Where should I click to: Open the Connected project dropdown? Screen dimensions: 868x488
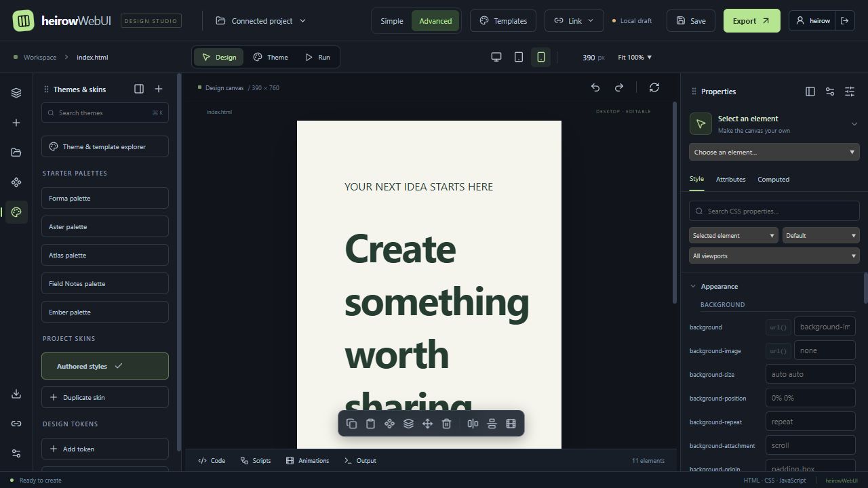[x=261, y=21]
